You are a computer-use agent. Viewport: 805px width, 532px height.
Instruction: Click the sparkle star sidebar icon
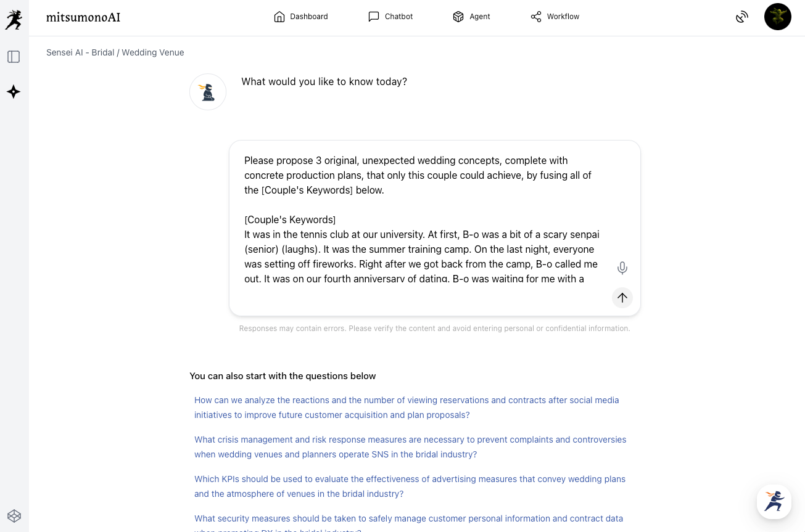click(14, 92)
